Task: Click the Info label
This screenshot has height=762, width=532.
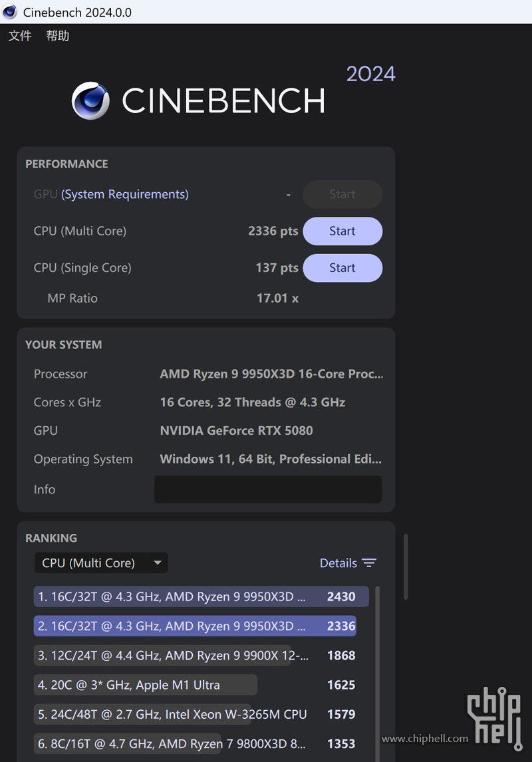Action: coord(44,489)
